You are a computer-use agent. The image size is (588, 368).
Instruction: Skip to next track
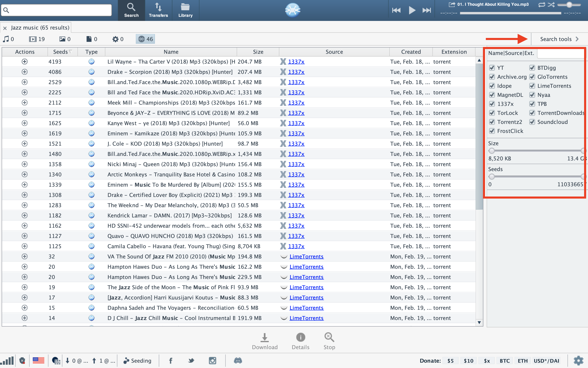click(427, 10)
